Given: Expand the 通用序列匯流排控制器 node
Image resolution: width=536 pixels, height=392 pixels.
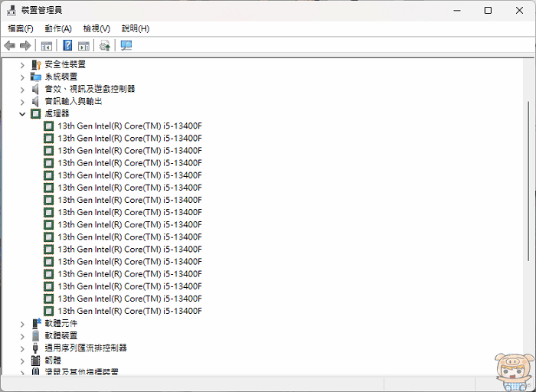Looking at the screenshot, I should tap(22, 348).
